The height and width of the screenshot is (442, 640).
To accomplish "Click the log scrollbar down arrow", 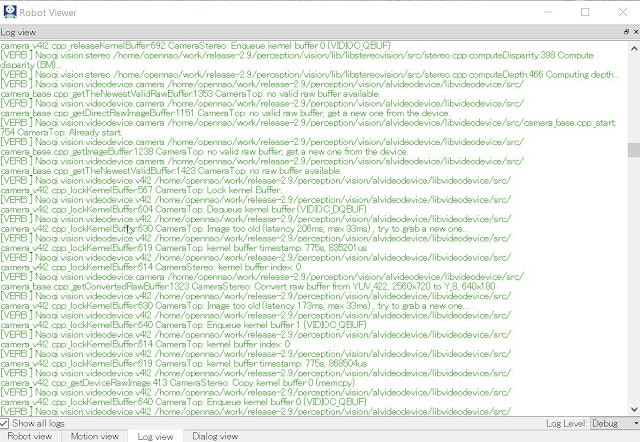I will click(x=634, y=409).
